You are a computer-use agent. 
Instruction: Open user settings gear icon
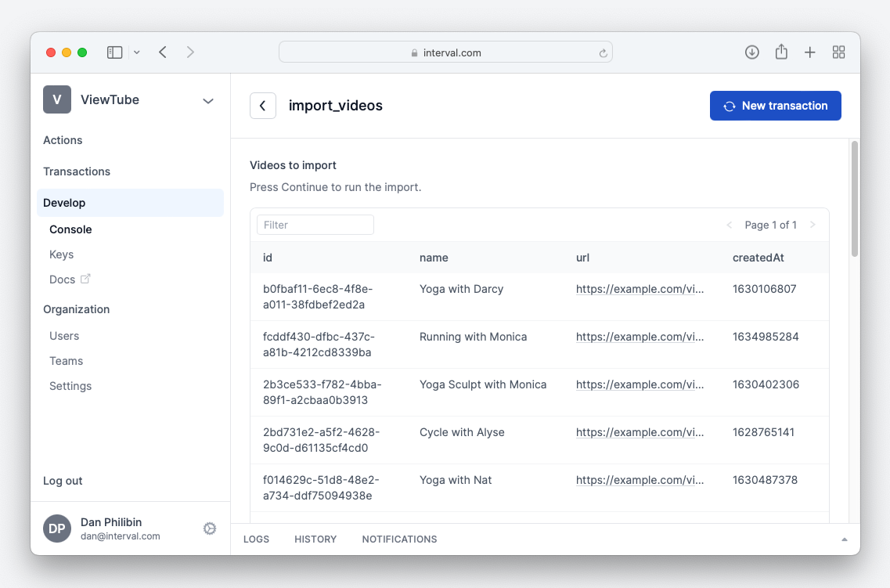click(x=209, y=528)
